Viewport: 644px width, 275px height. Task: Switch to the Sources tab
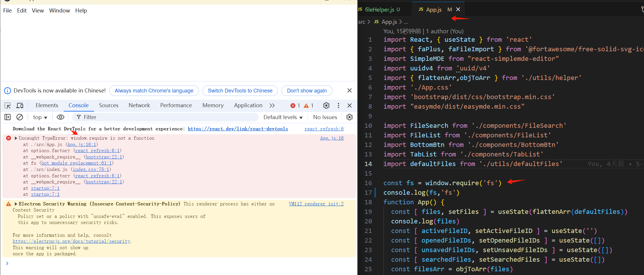click(x=109, y=105)
